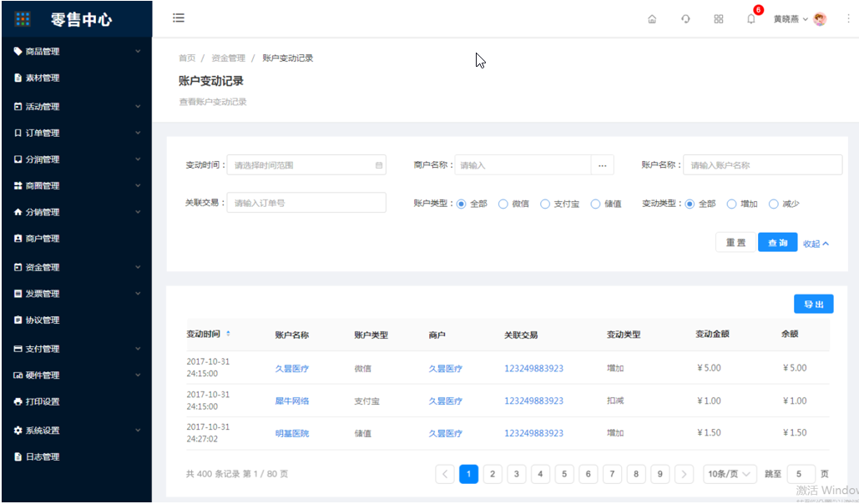The width and height of the screenshot is (859, 504).
Task: Sort by 变动时间 column arrow icon
Action: pyautogui.click(x=228, y=334)
